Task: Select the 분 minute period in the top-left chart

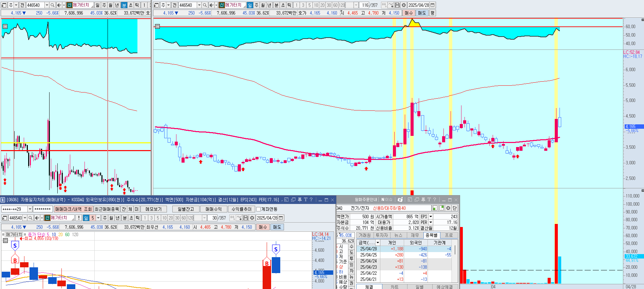Action: [x=124, y=5]
